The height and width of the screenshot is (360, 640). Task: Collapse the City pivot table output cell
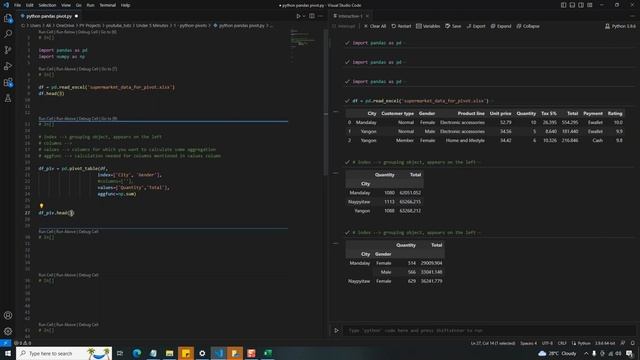(x=336, y=173)
